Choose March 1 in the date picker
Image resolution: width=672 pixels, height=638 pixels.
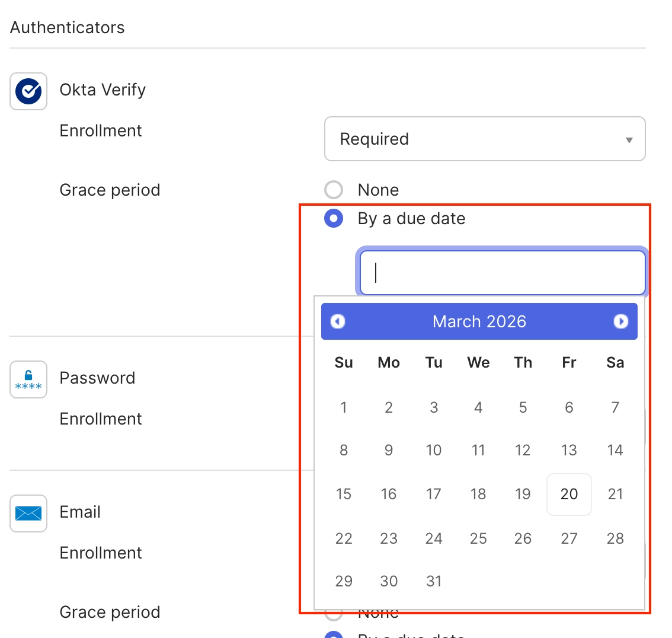point(344,407)
